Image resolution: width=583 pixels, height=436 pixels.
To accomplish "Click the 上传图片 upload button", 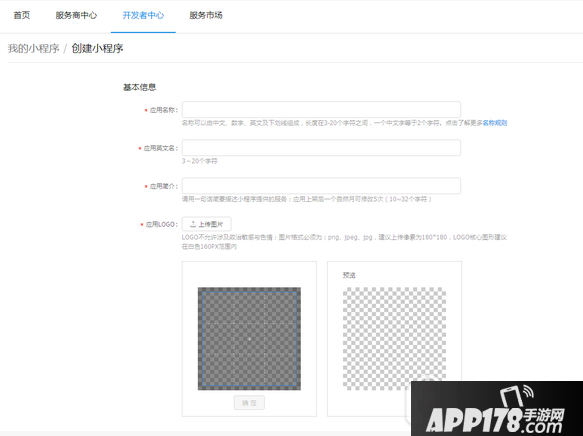I will (x=206, y=224).
